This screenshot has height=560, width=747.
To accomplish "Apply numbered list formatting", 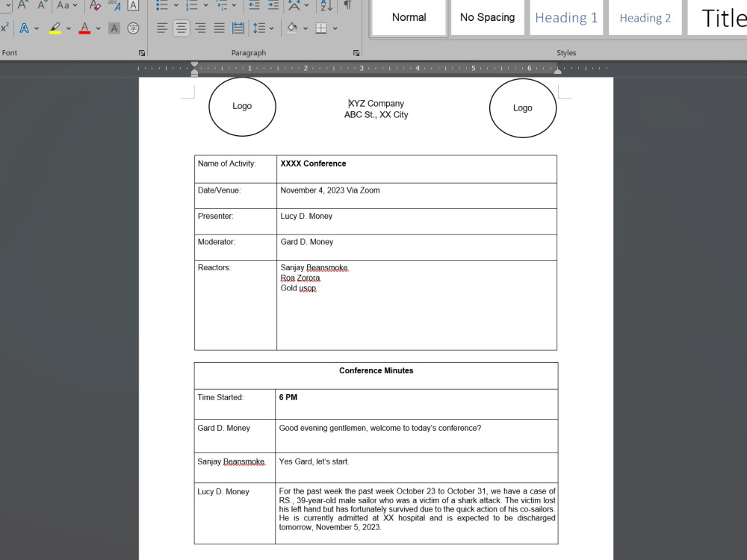I will [x=191, y=5].
